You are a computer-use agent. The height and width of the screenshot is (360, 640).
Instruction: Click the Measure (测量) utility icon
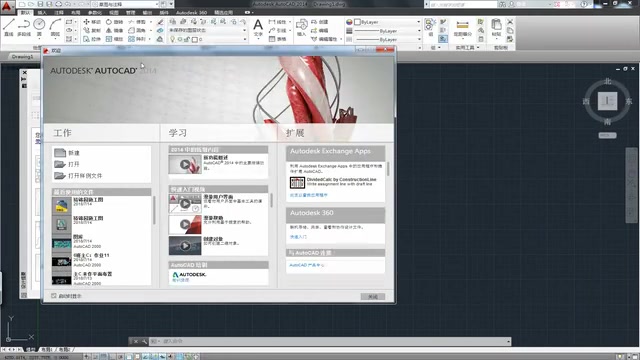point(462,28)
